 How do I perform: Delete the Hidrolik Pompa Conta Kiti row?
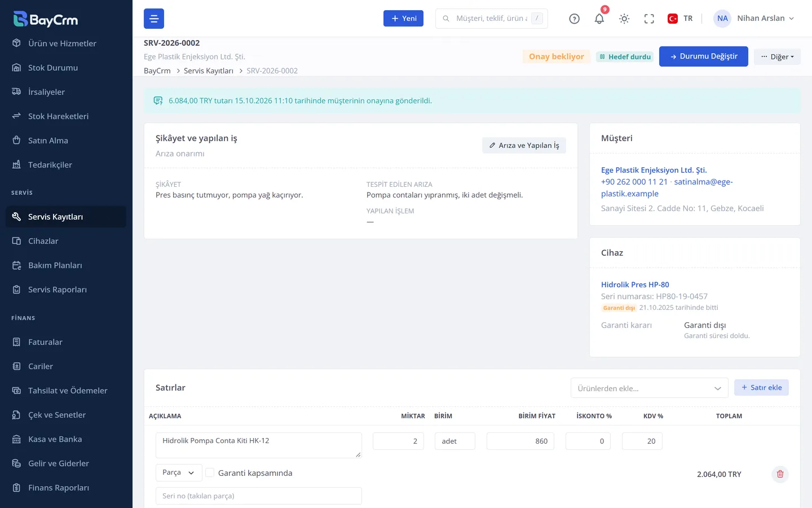pyautogui.click(x=780, y=474)
